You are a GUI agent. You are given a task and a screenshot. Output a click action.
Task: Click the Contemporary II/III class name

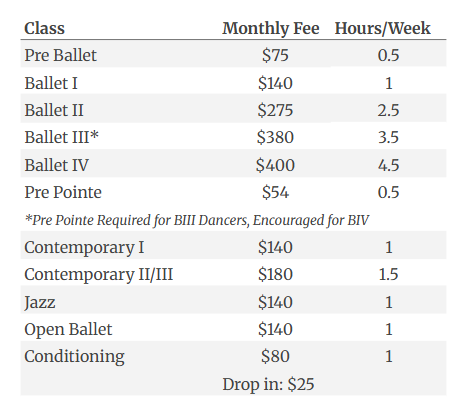(99, 275)
